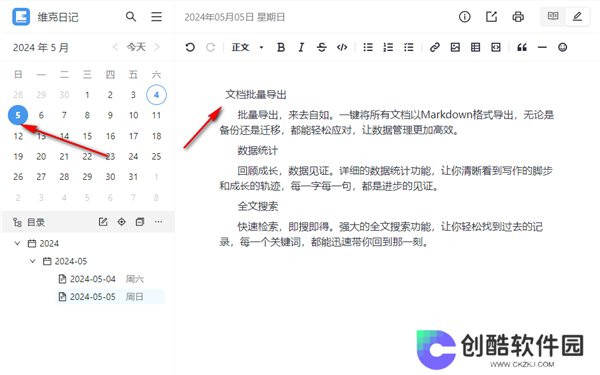Open the search icon in sidebar header
The width and height of the screenshot is (600, 375).
point(131,17)
